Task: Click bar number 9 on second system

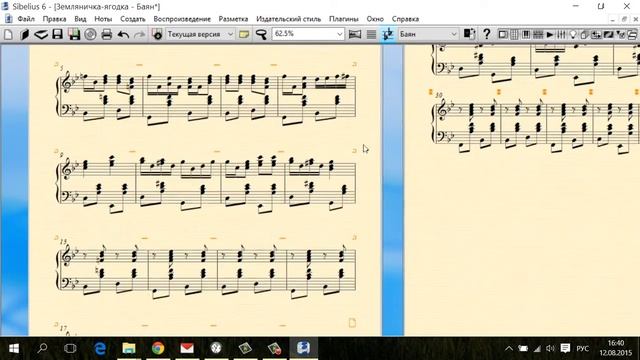Action: tap(62, 155)
